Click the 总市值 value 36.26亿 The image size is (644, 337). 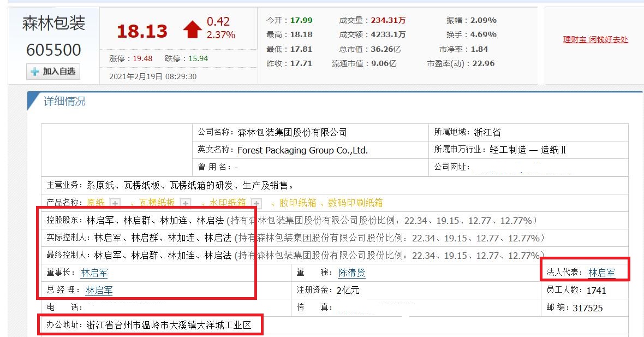point(386,49)
